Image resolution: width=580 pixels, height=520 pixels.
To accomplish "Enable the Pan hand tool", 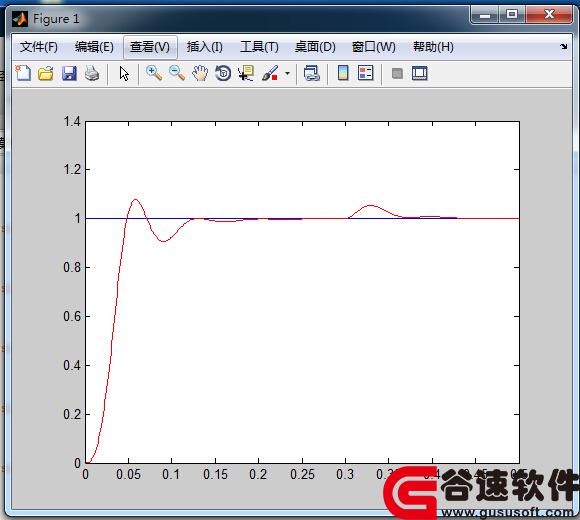I will tap(200, 73).
